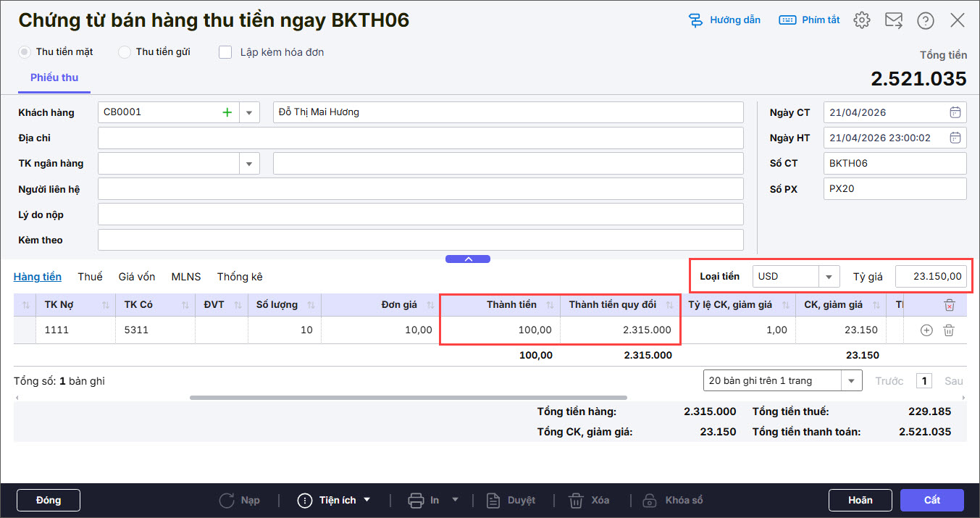Click the horizontal scrollbar under the table
Screen dimensions: 980x518
(x=408, y=397)
